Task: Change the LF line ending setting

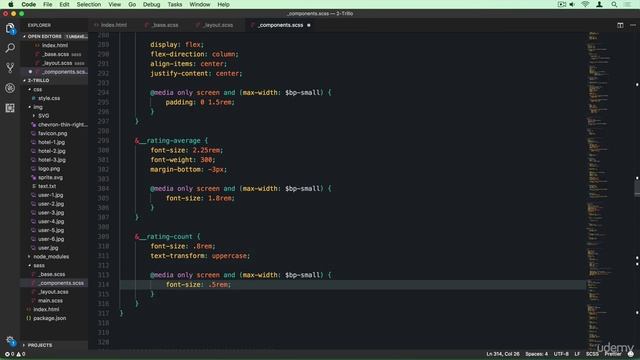Action: 577,354
